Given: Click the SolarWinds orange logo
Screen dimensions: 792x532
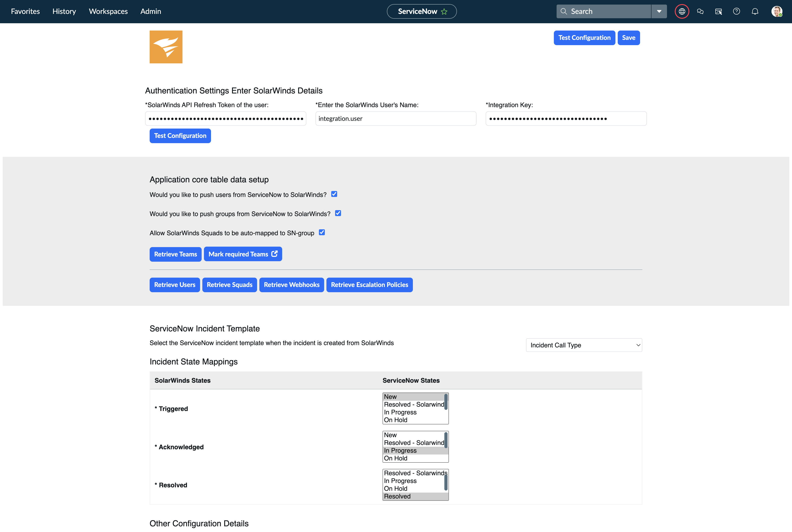Looking at the screenshot, I should 166,47.
